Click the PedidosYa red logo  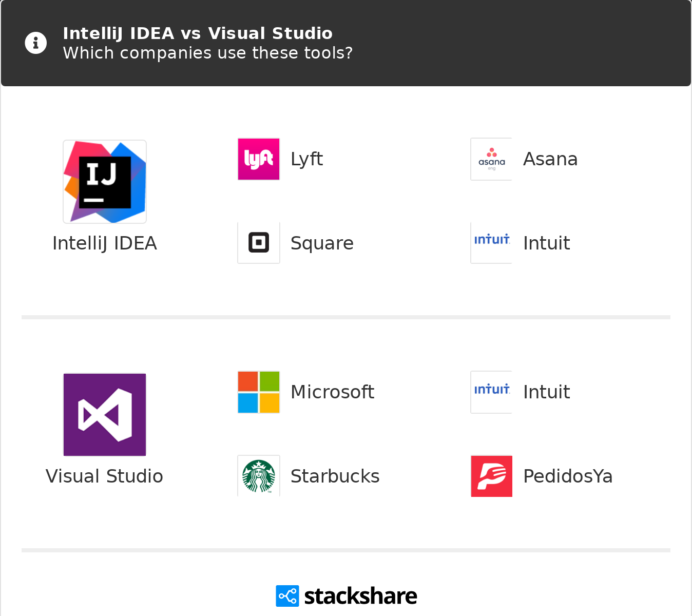pos(491,476)
